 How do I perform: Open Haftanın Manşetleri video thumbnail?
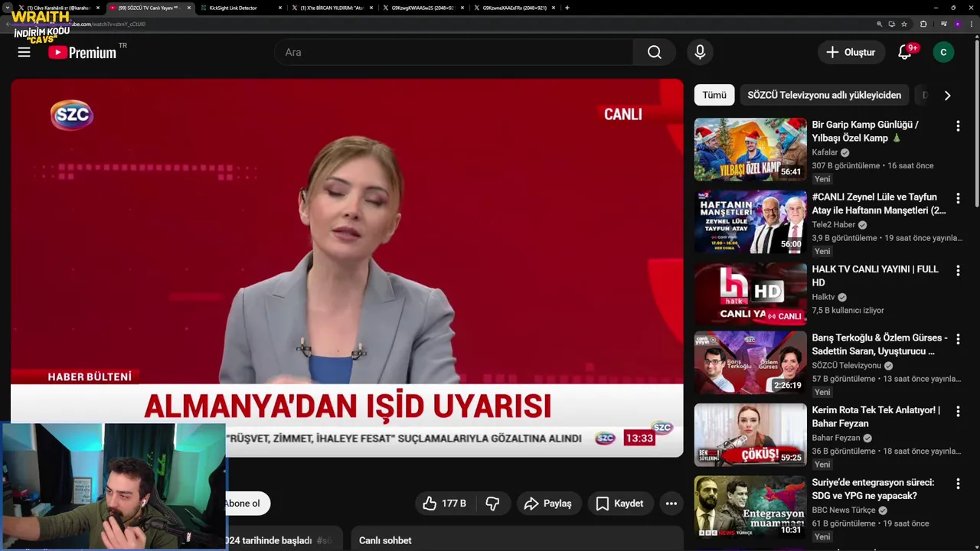(750, 222)
